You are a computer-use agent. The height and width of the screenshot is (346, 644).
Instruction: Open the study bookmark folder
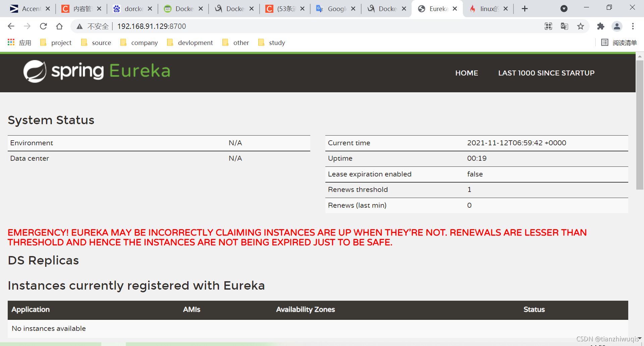[271, 43]
